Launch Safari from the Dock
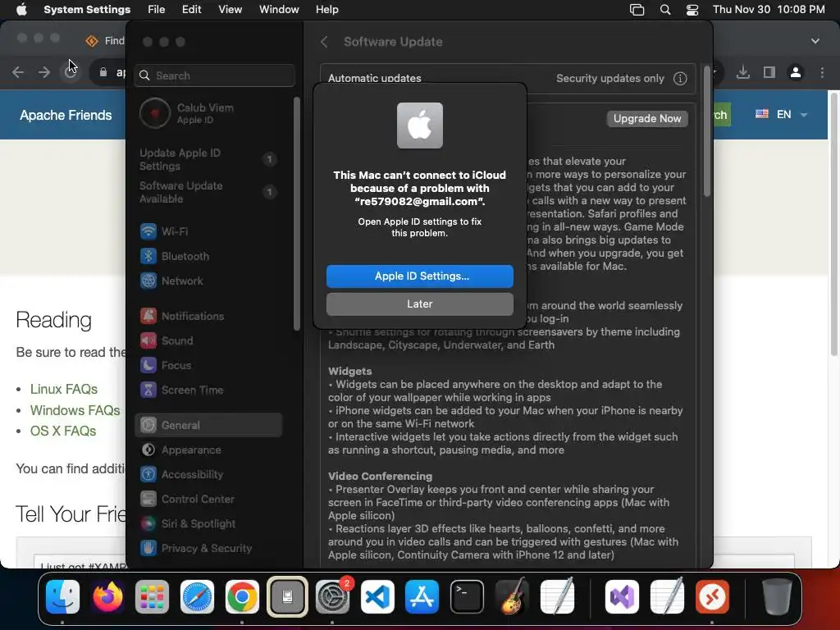The image size is (840, 630). [x=197, y=596]
